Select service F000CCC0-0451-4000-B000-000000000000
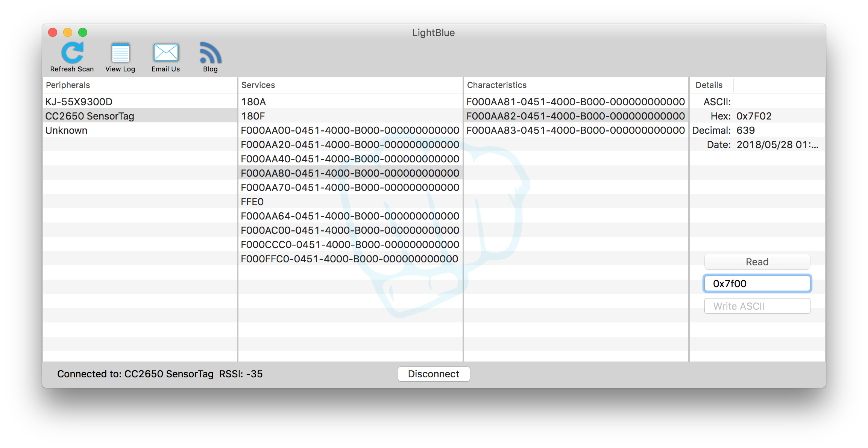Image resolution: width=868 pixels, height=448 pixels. [350, 245]
